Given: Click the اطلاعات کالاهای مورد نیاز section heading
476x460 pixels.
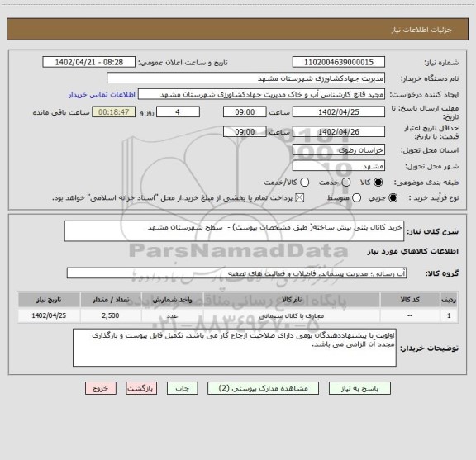Looking at the screenshot, I should coord(412,251).
